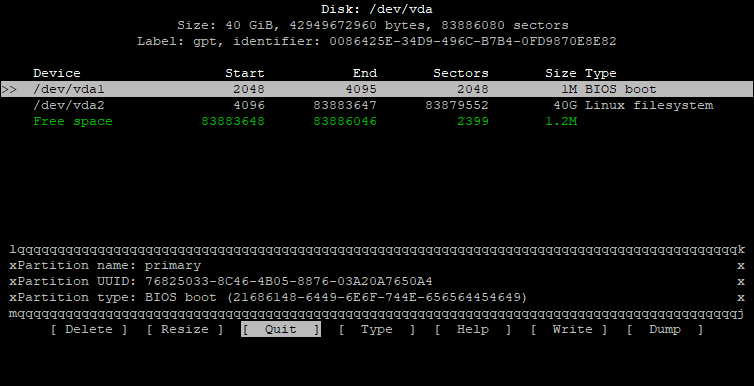
Task: Click the >> row selection marker
Action: (9, 89)
